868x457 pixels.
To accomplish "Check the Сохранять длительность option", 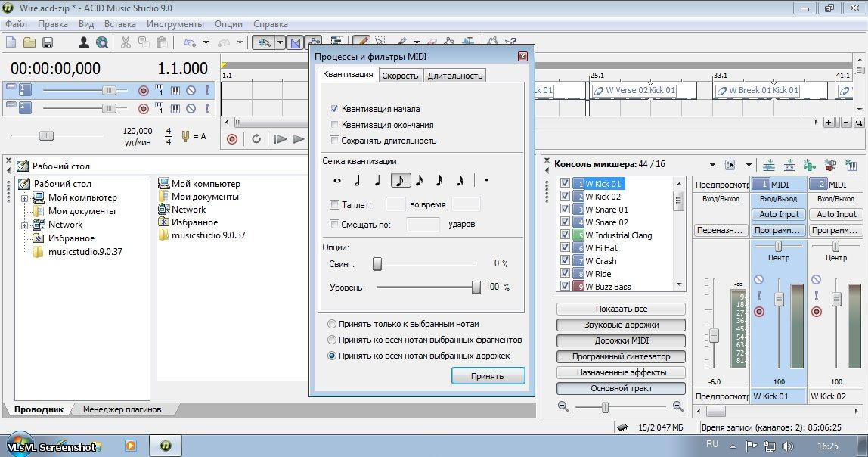I will (334, 141).
